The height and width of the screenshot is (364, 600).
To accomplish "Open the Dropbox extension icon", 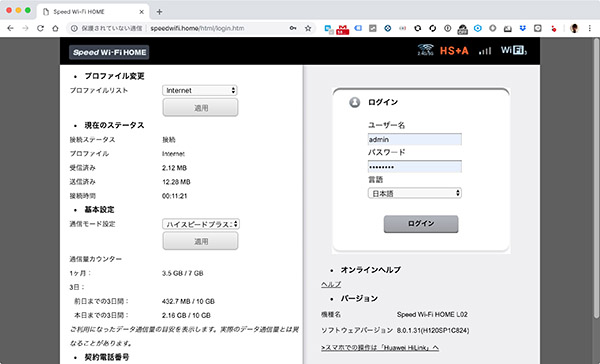I will 523,28.
